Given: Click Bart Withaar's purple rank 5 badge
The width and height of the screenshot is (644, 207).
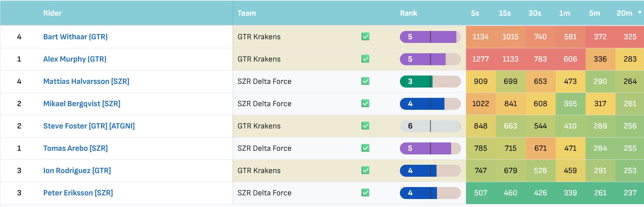Looking at the screenshot, I should [430, 37].
